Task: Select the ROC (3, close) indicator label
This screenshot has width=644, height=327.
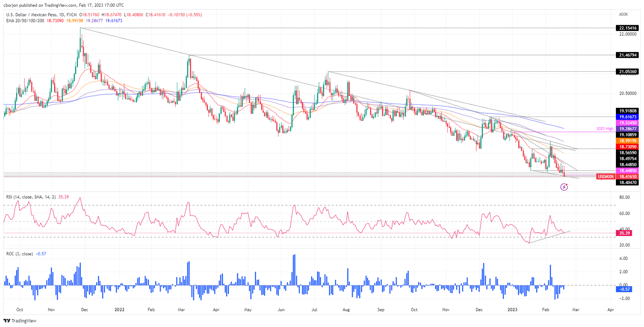Action: pyautogui.click(x=20, y=252)
